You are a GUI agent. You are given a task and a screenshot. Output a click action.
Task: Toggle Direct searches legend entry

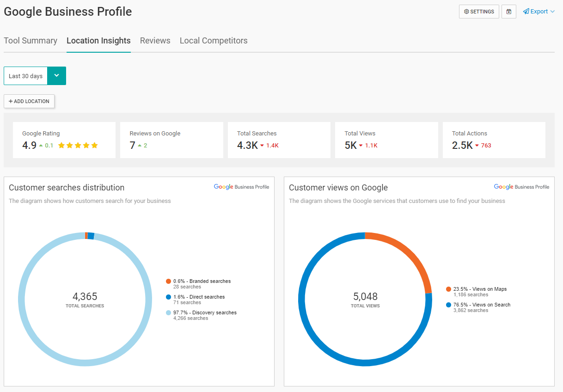tap(199, 297)
